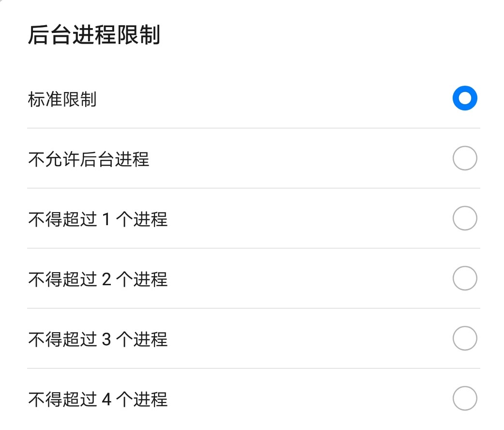The image size is (504, 430).
Task: Tap the text 不得超过 2 个进程
Action: point(98,279)
